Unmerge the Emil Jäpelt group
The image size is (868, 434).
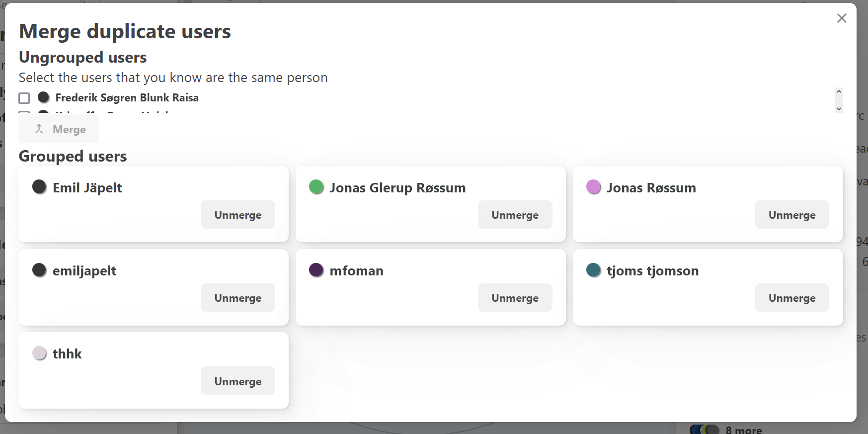[237, 215]
